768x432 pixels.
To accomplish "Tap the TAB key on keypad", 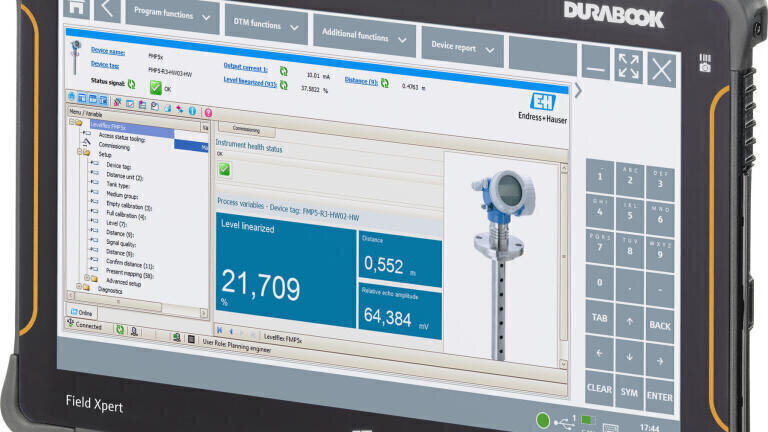I will point(600,318).
